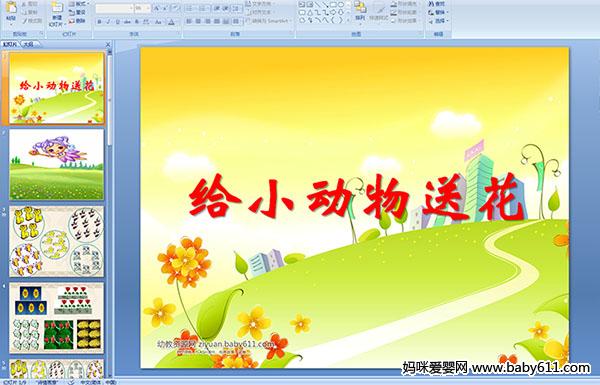The width and height of the screenshot is (600, 385).
Task: Switch to the Outline tab in the left pane
Action: 29,44
